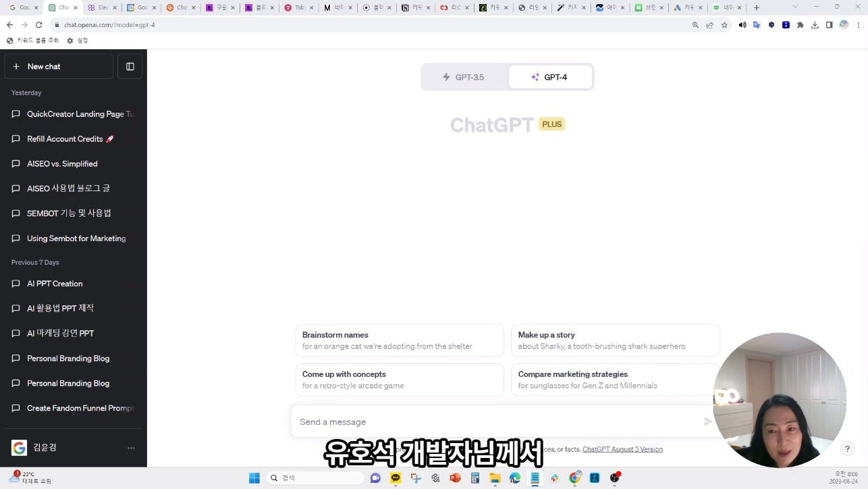Open a new browser tab with plus button

pyautogui.click(x=756, y=7)
